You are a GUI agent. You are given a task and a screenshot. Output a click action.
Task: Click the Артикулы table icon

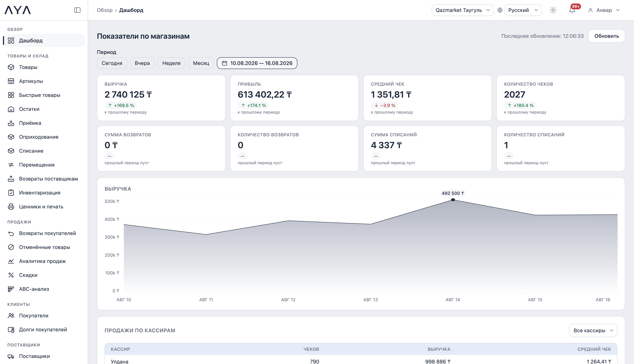tap(11, 81)
